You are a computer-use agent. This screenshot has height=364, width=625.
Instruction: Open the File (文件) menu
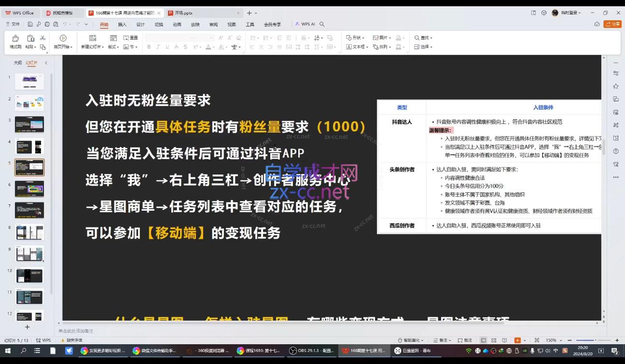tap(13, 24)
